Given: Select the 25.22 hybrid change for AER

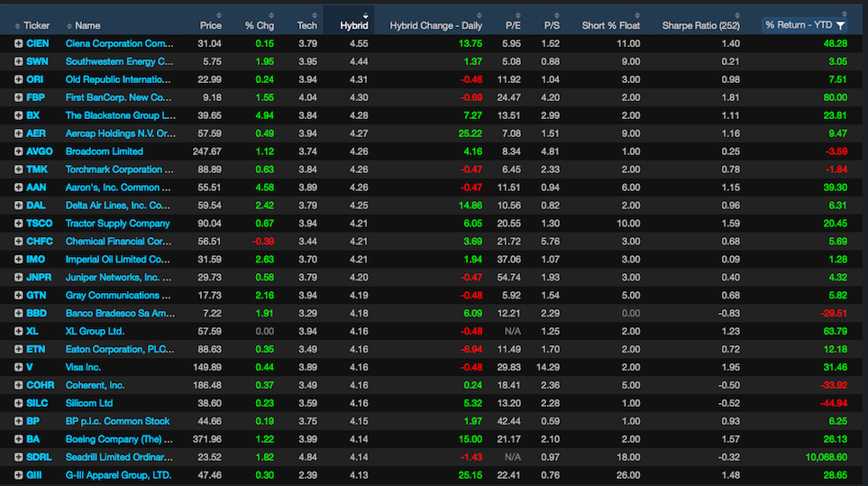Looking at the screenshot, I should (470, 133).
